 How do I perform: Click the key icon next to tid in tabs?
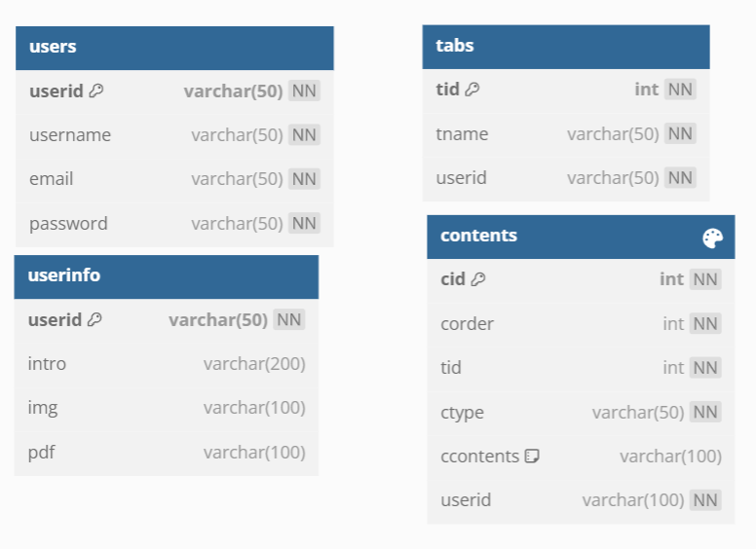pyautogui.click(x=472, y=90)
